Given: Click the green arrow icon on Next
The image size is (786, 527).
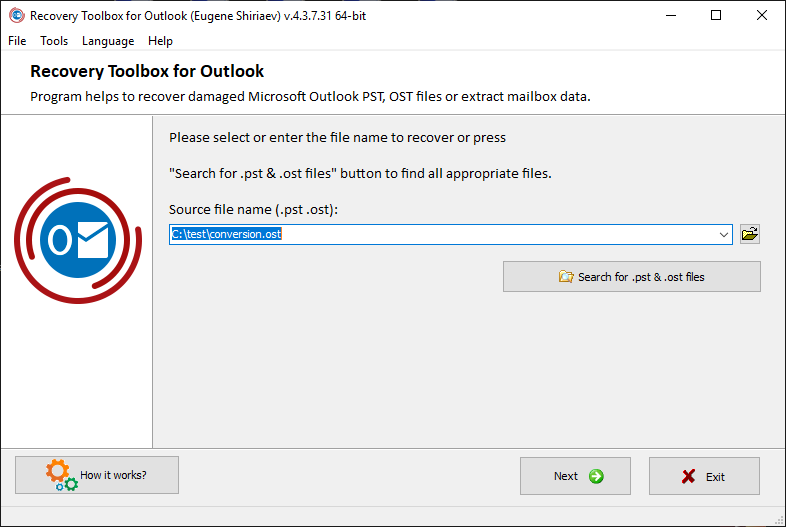Looking at the screenshot, I should click(x=596, y=476).
